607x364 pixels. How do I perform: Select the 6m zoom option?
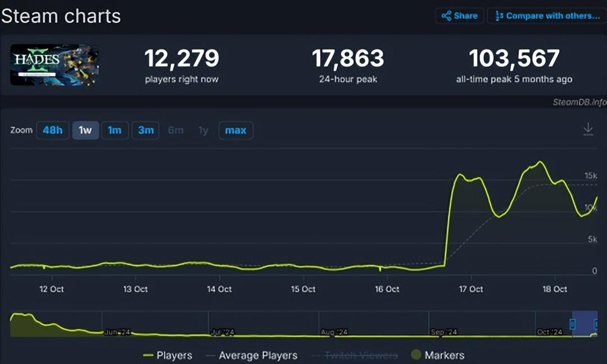(x=175, y=130)
